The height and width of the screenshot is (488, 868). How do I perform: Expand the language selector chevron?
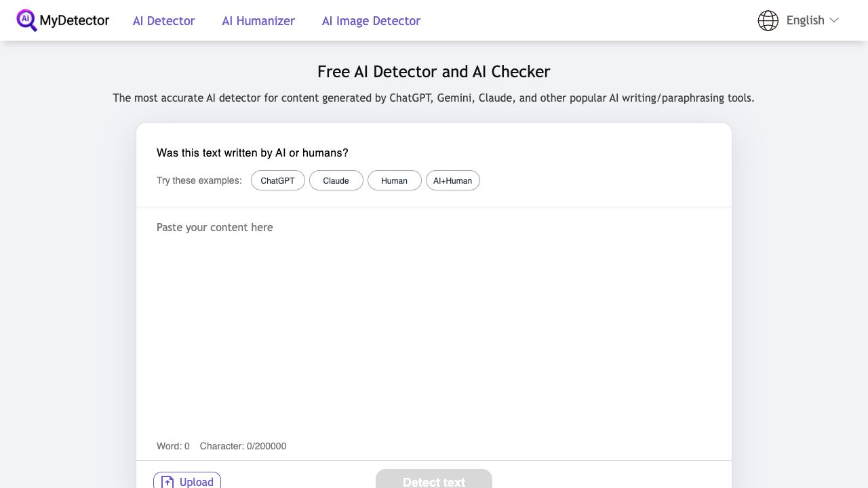coord(835,21)
